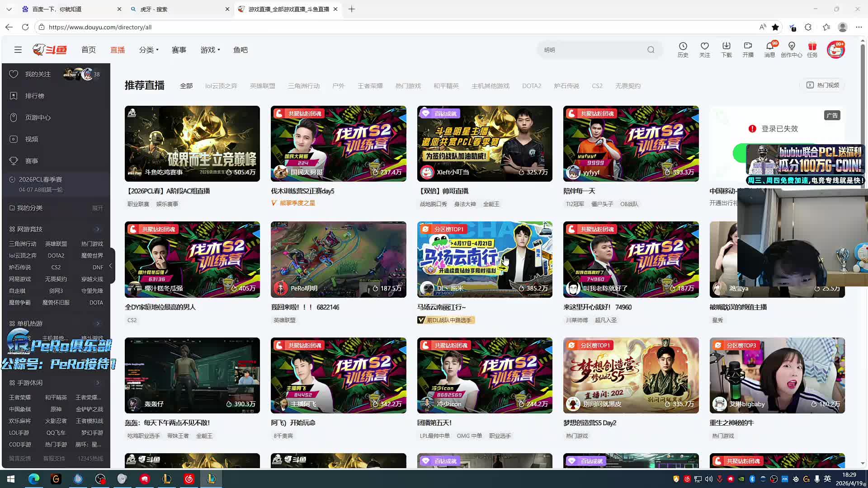Open the Creator Center (创作中心) icon
868x488 pixels.
[x=791, y=47]
